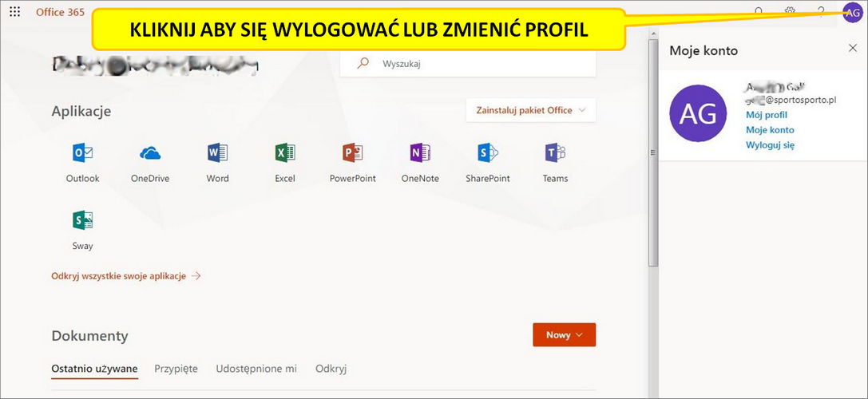Click the AG account avatar in header
868x399 pixels.
[853, 12]
